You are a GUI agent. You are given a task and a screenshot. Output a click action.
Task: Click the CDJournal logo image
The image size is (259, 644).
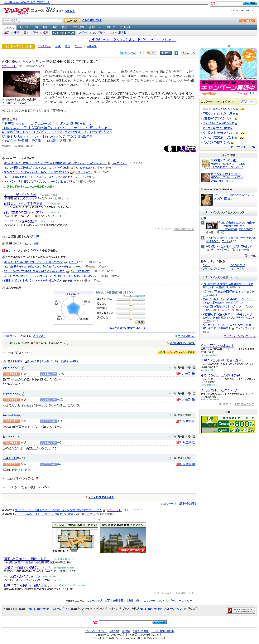pyautogui.click(x=180, y=149)
